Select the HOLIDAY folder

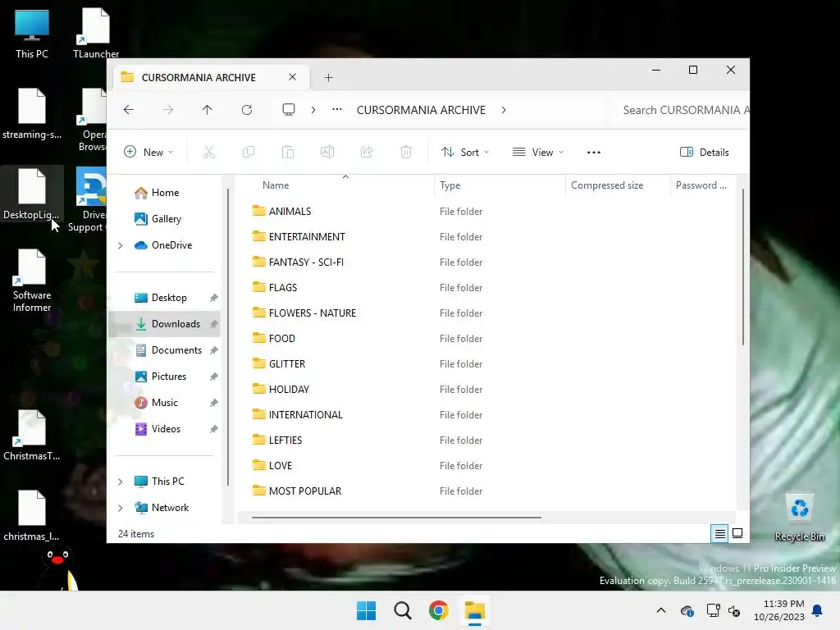(x=289, y=390)
